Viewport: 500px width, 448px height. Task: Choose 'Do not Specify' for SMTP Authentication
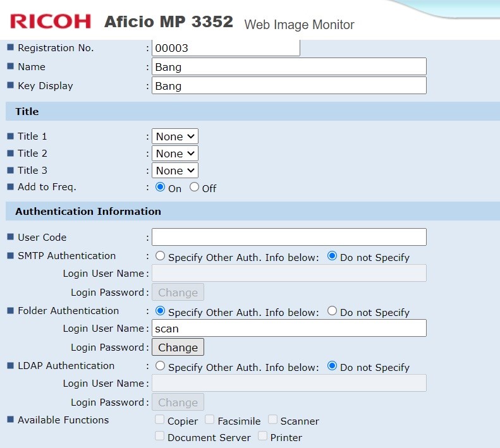(332, 257)
